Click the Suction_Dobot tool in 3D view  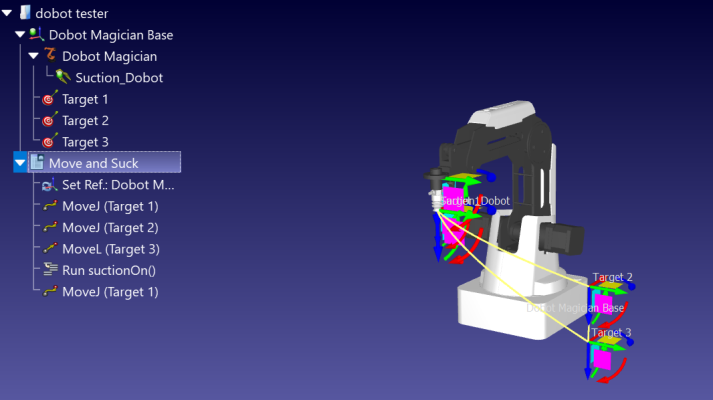(435, 191)
